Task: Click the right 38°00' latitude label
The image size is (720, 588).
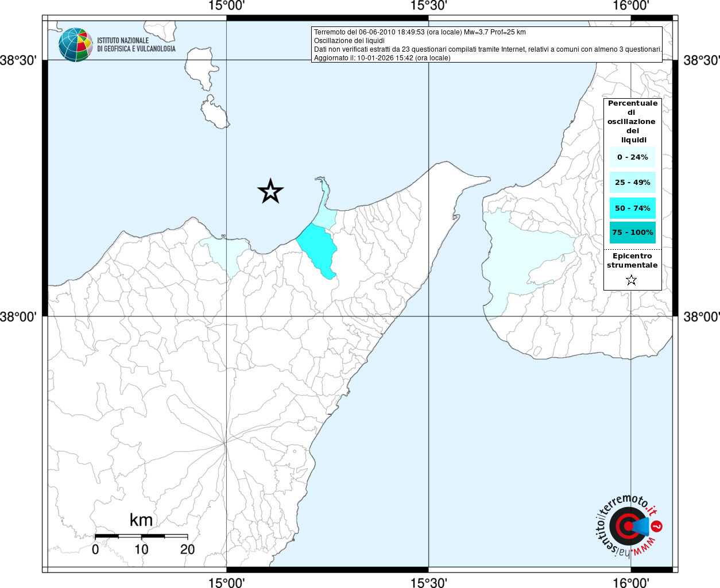Action: 701,316
